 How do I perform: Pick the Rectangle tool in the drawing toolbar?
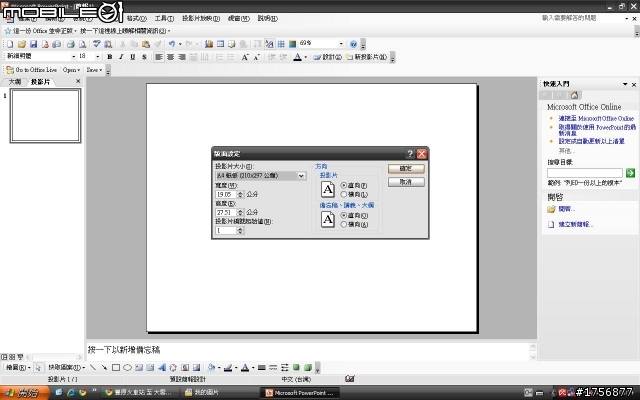click(x=116, y=368)
